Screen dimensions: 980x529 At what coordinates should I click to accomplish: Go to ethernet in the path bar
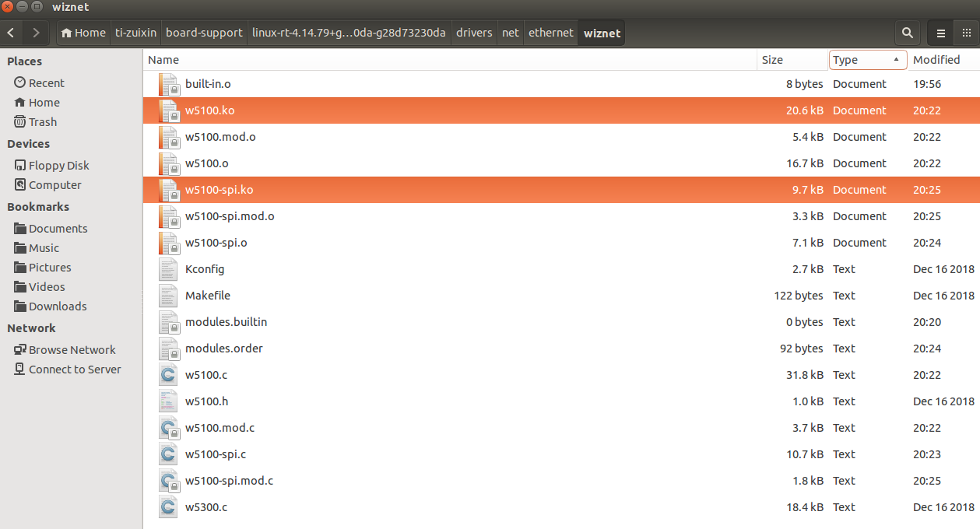pos(550,33)
